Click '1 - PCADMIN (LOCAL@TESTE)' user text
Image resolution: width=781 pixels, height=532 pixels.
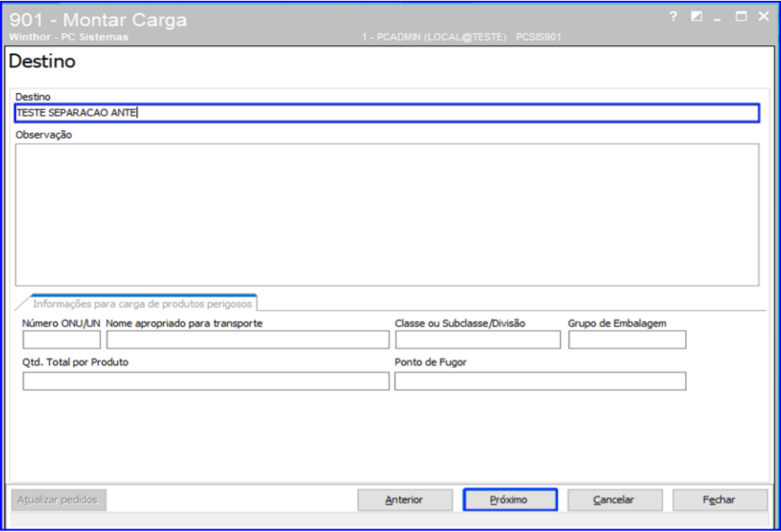tap(433, 38)
